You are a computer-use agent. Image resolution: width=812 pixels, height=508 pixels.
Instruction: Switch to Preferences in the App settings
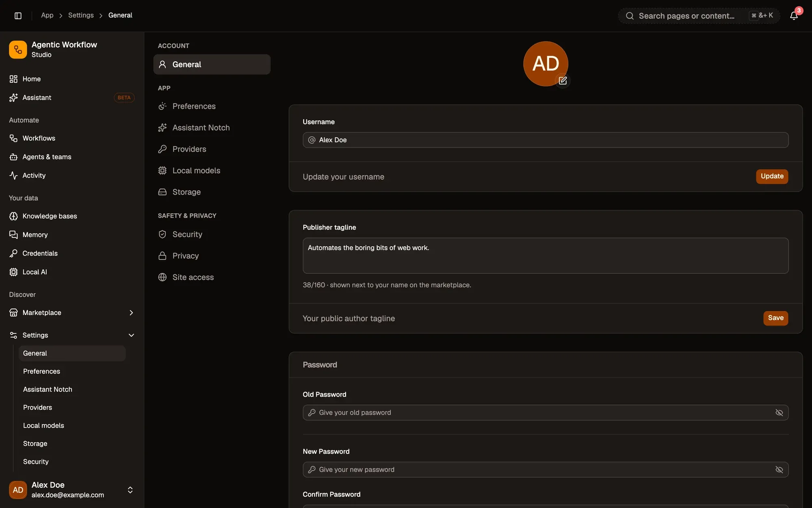click(x=212, y=106)
